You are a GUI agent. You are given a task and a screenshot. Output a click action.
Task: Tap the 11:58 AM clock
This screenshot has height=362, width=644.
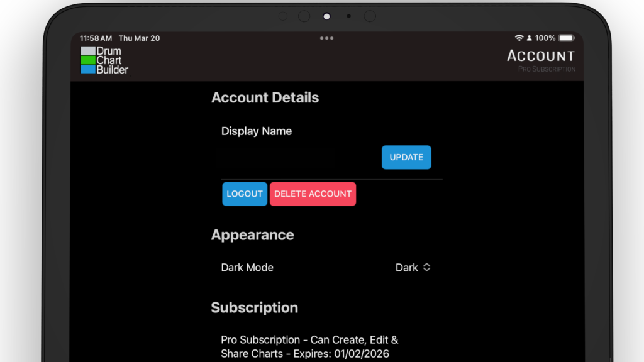click(96, 38)
